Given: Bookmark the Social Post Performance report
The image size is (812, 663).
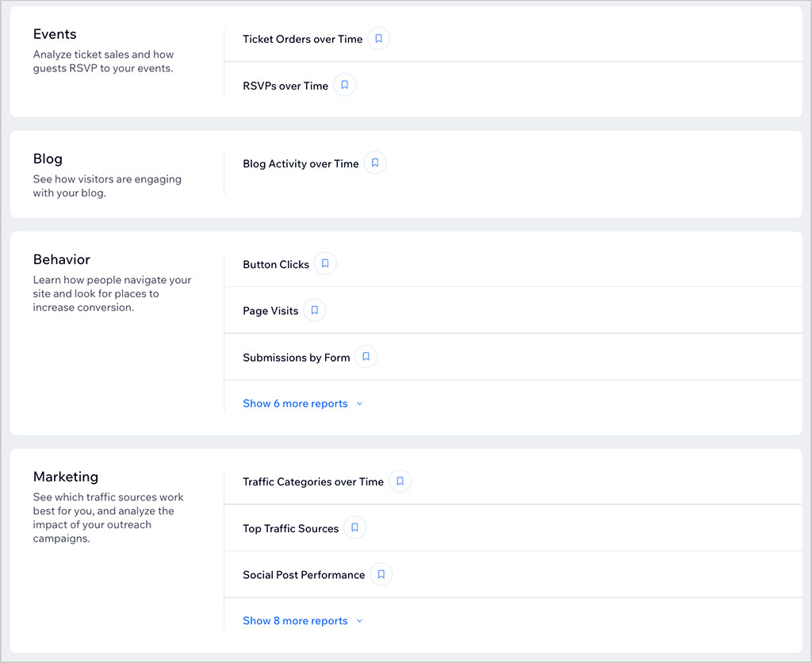Looking at the screenshot, I should tap(381, 574).
